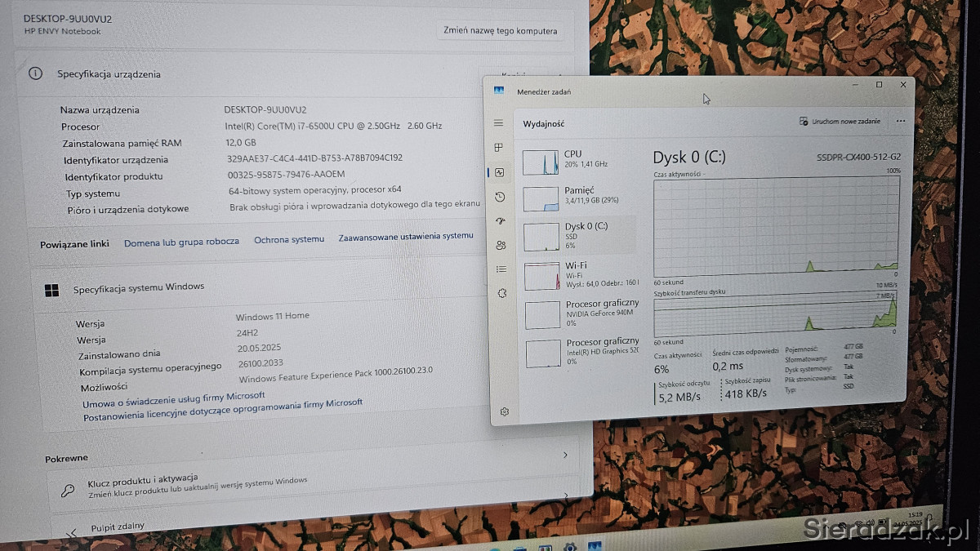Click product ID 00325-95875-79476-AAOEM
This screenshot has width=980, height=551.
(x=286, y=175)
